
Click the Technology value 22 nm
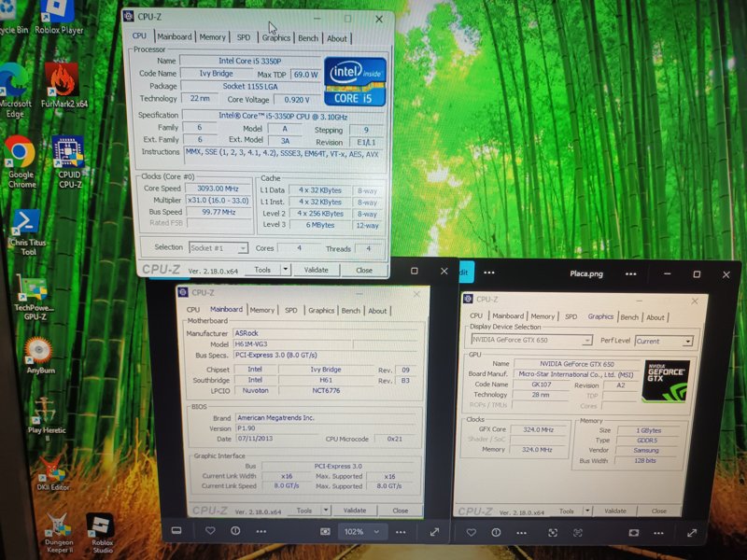[x=200, y=98]
